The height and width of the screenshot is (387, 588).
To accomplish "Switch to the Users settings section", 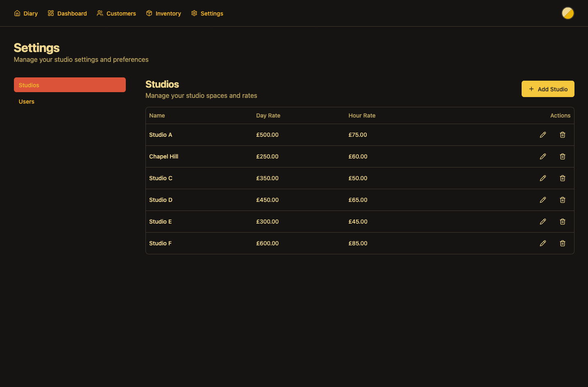I will [x=26, y=101].
